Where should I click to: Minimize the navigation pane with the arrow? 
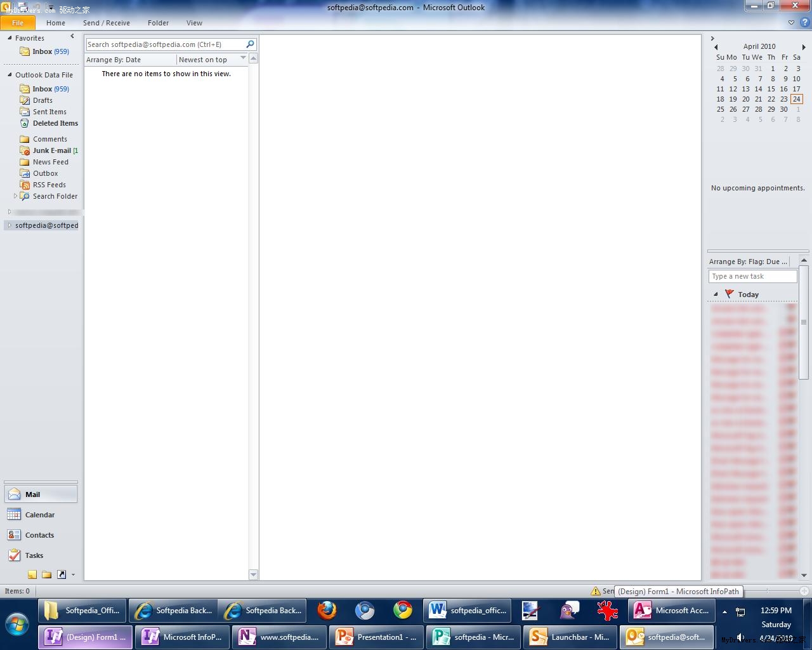tap(72, 36)
